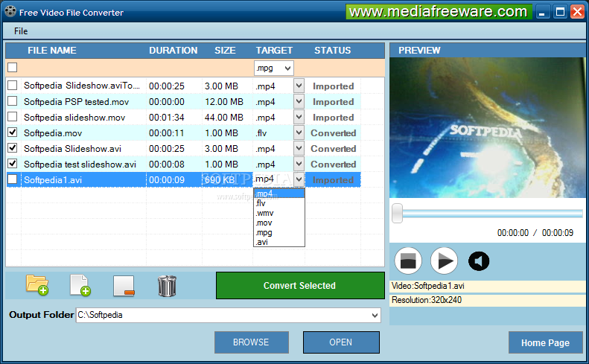Choose .wmv in the open format list

pos(279,213)
